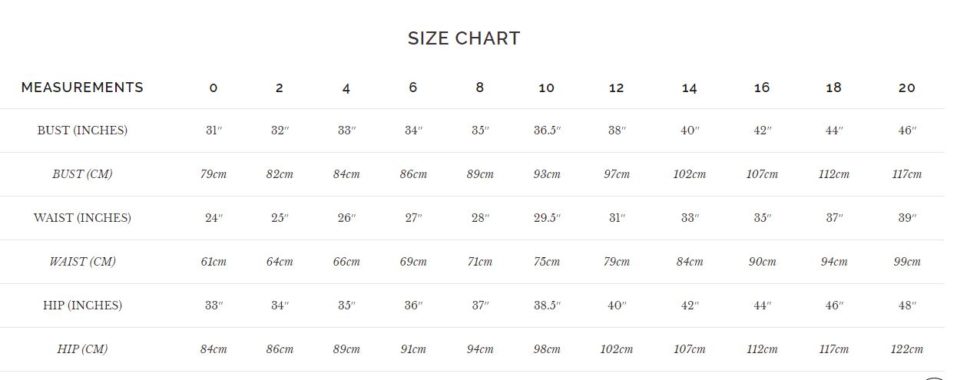Select the WAIST (CM) row label
The height and width of the screenshot is (380, 957).
pyautogui.click(x=82, y=262)
